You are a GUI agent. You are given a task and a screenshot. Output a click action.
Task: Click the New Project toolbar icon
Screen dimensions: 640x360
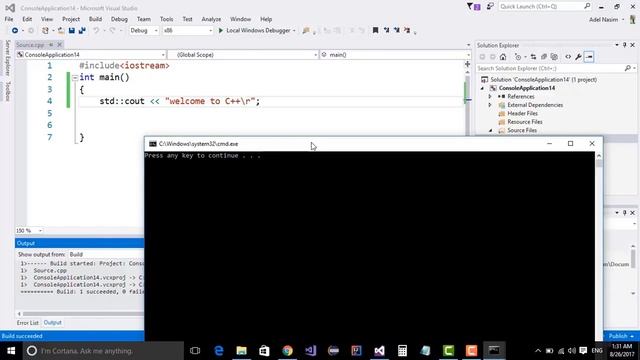point(45,31)
